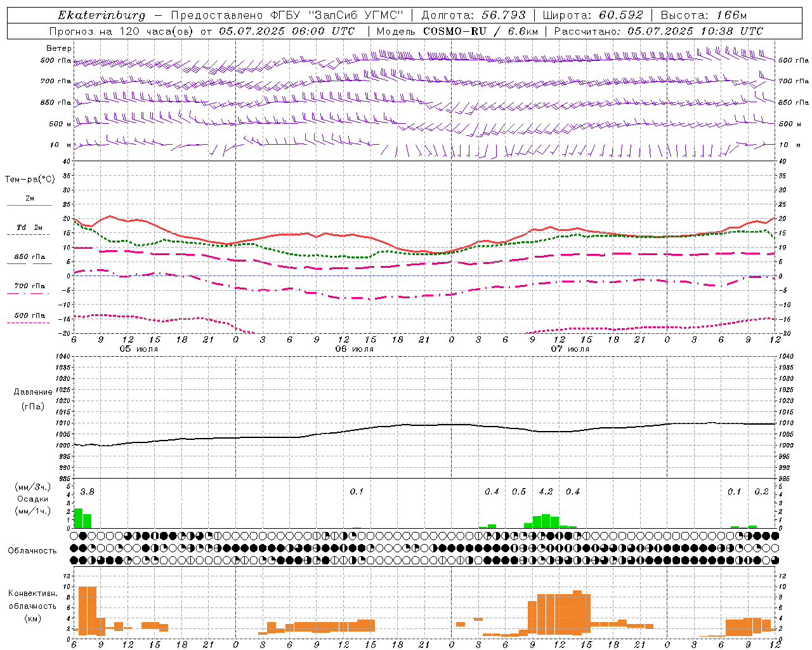The height and width of the screenshot is (650, 812).
Task: Click the 'Конвективн. облачность' label
Action: 32,599
